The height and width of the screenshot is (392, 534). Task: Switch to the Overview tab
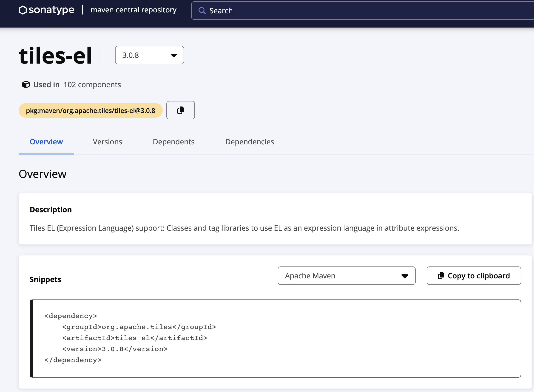click(x=46, y=142)
